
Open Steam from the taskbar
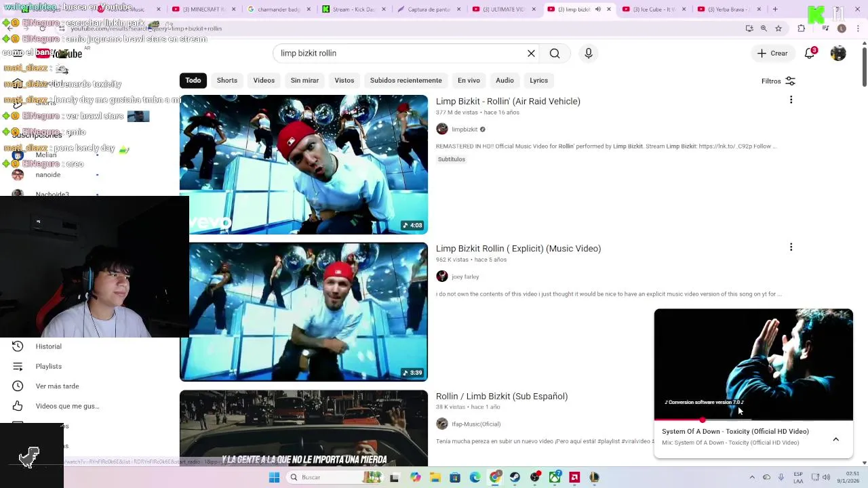tap(515, 477)
